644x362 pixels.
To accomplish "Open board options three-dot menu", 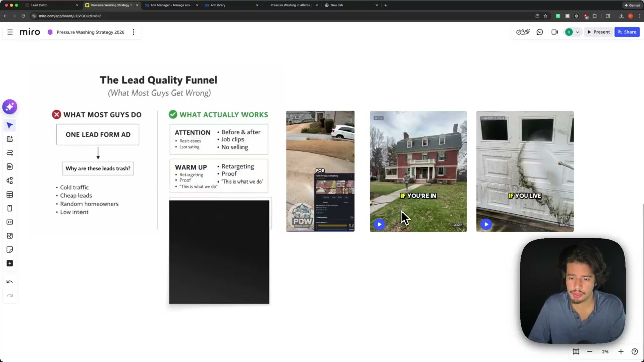I will tap(133, 32).
